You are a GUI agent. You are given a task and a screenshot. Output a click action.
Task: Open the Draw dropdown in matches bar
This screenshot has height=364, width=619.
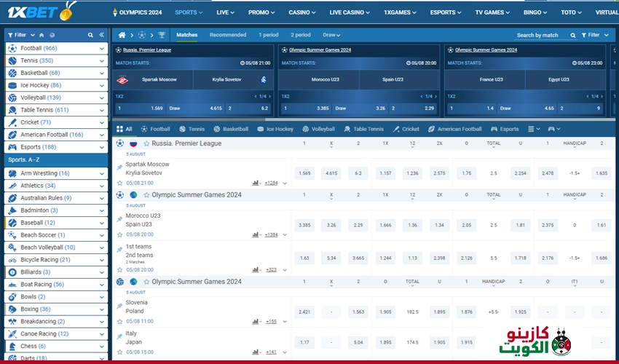(331, 35)
